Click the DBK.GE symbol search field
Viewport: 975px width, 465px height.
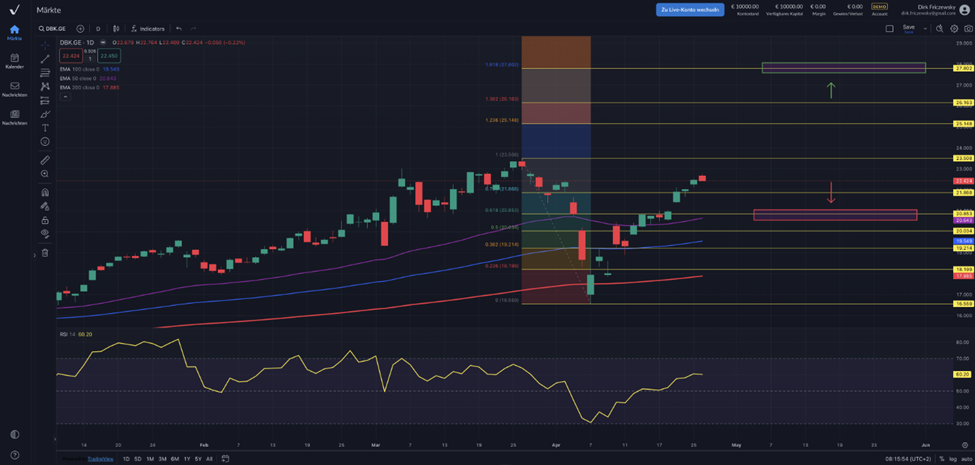54,29
